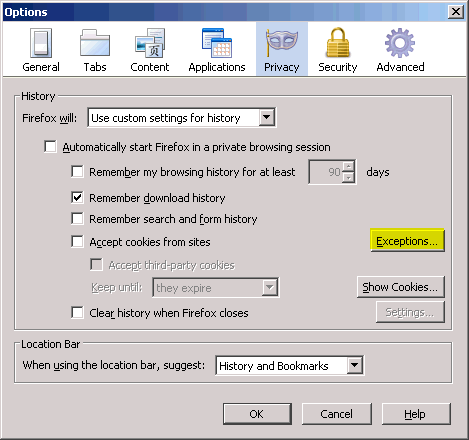Viewport: 469px width, 440px height.
Task: Open the Content settings icon
Action: pyautogui.click(x=150, y=43)
